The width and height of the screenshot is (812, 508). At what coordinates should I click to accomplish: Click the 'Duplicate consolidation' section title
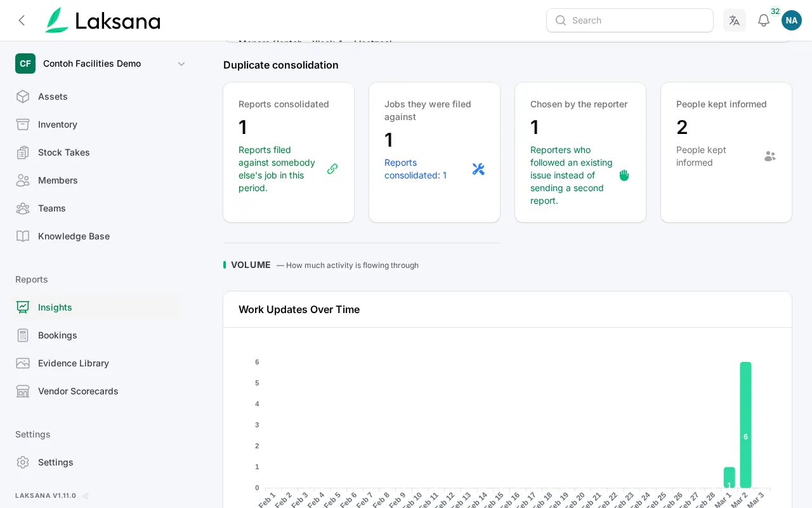(281, 65)
